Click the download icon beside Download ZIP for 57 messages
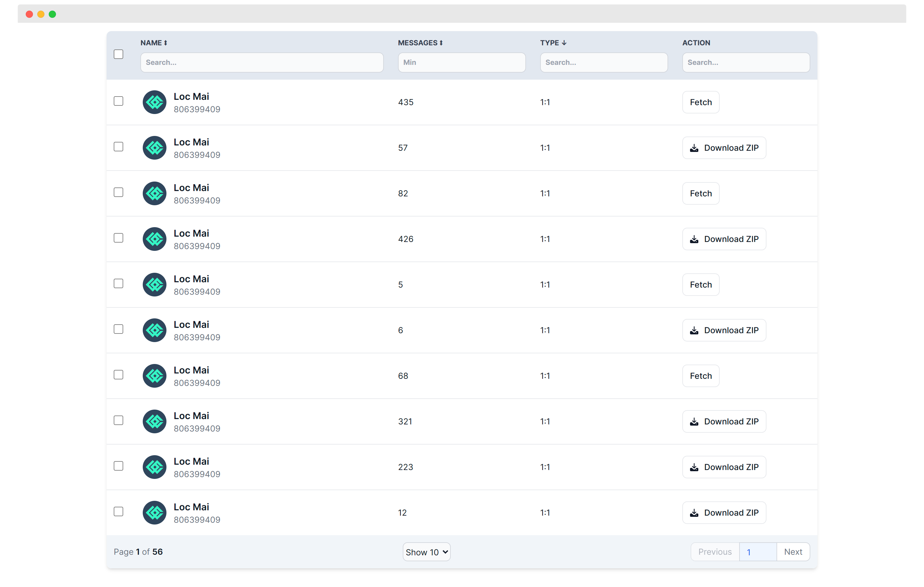 pos(694,148)
